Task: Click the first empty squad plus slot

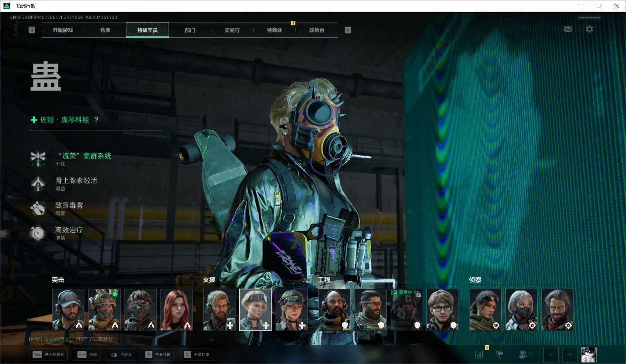Action: coord(551,355)
